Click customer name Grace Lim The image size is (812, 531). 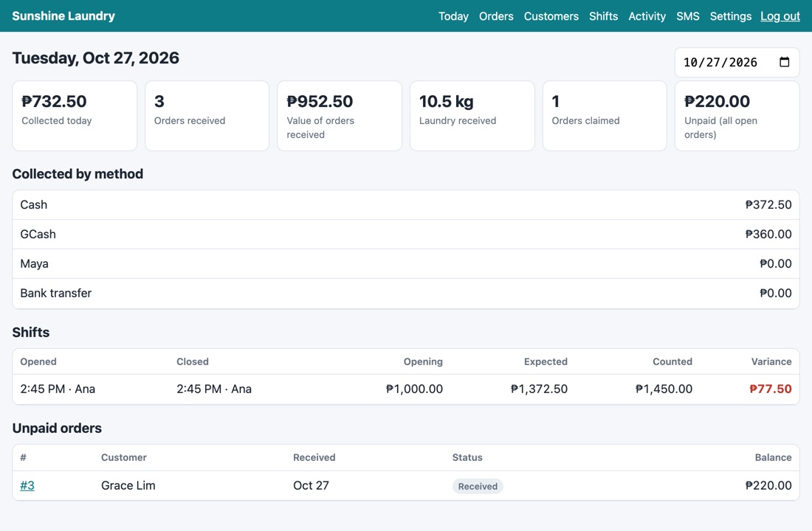coord(128,485)
